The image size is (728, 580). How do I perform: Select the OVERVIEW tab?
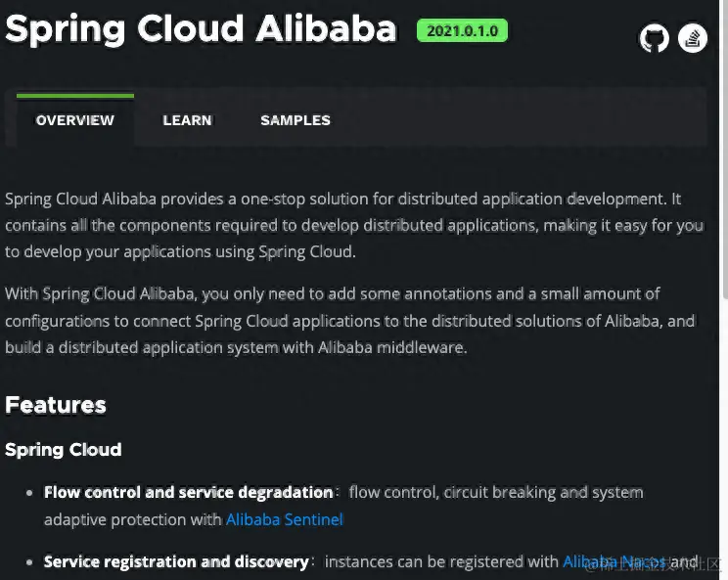[x=75, y=120]
